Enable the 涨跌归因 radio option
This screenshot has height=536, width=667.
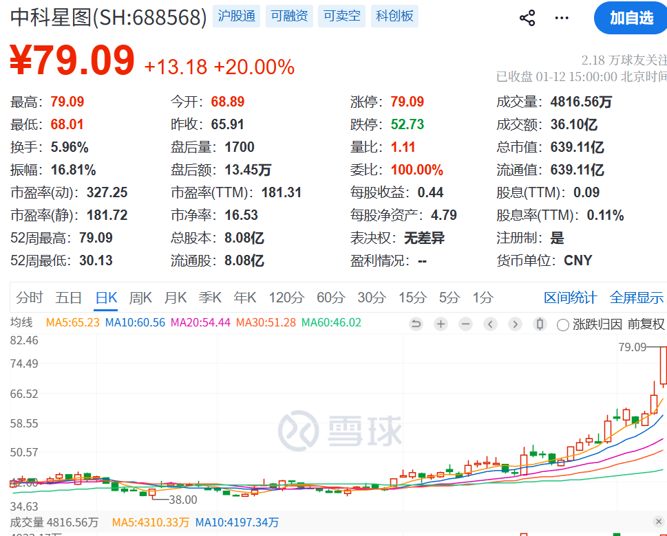(564, 325)
